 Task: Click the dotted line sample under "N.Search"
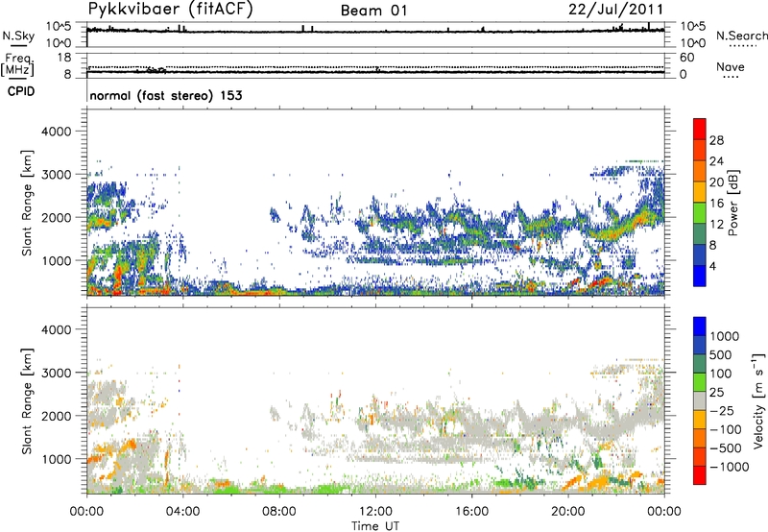point(743,46)
